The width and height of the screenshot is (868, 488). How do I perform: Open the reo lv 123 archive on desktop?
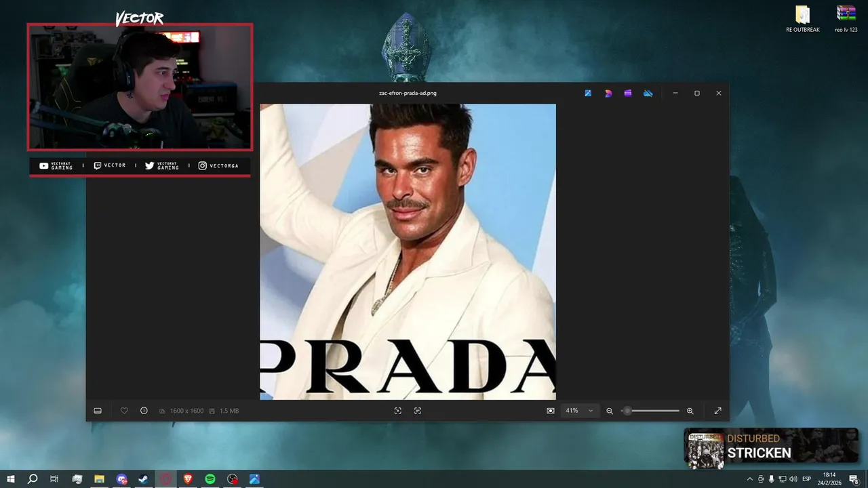[846, 19]
